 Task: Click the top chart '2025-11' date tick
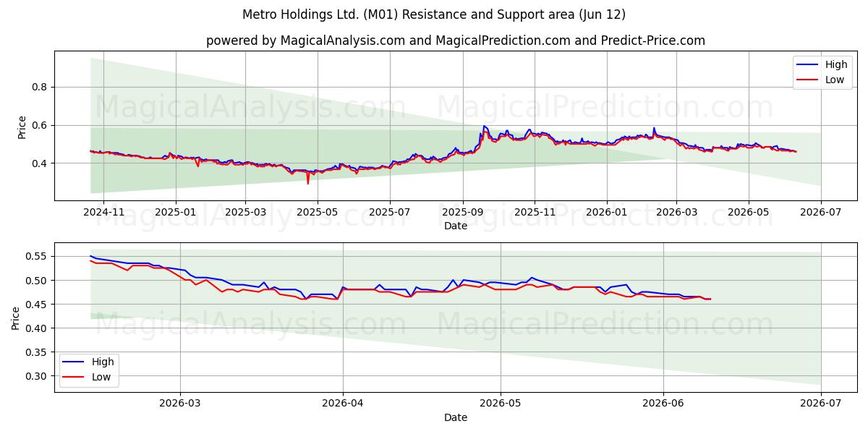(535, 212)
